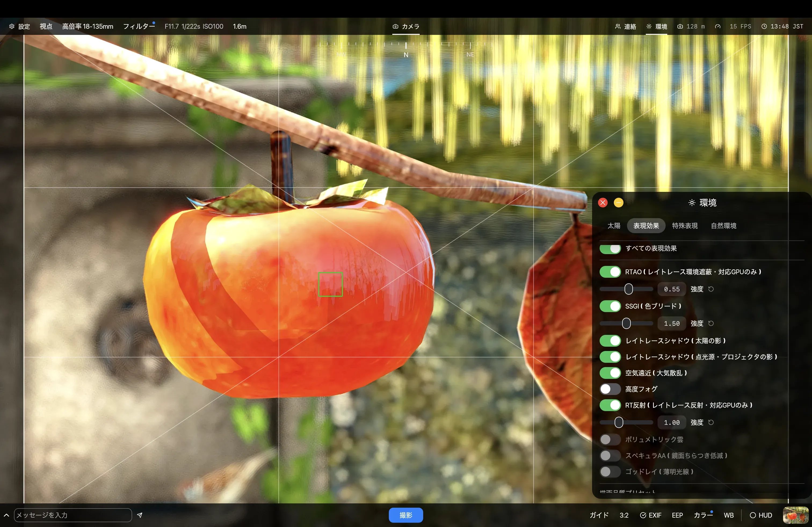Enable 高度フォグ switch
The height and width of the screenshot is (527, 812).
pyautogui.click(x=610, y=389)
